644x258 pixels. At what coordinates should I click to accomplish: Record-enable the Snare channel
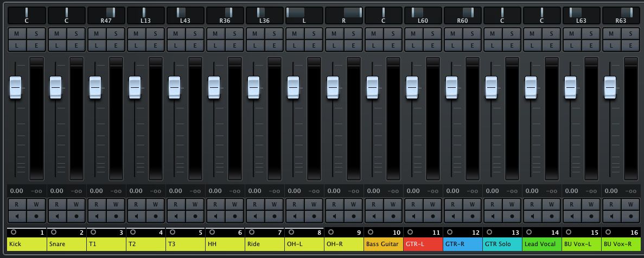[76, 215]
